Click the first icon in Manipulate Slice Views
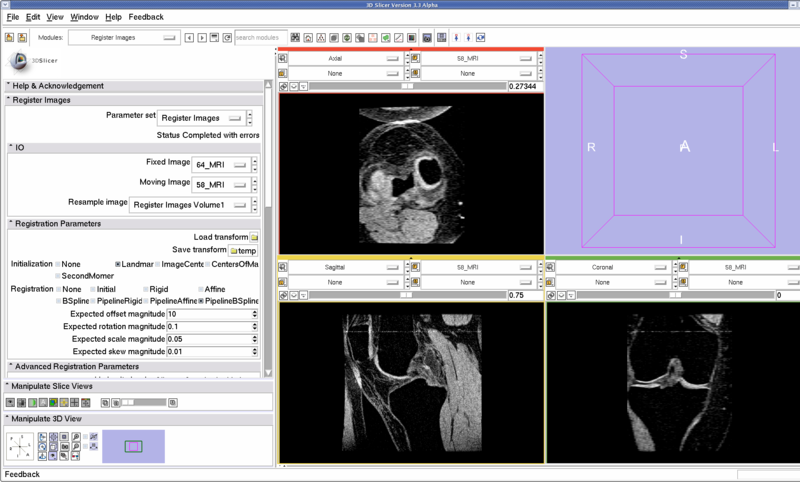The height and width of the screenshot is (482, 800). [x=11, y=403]
